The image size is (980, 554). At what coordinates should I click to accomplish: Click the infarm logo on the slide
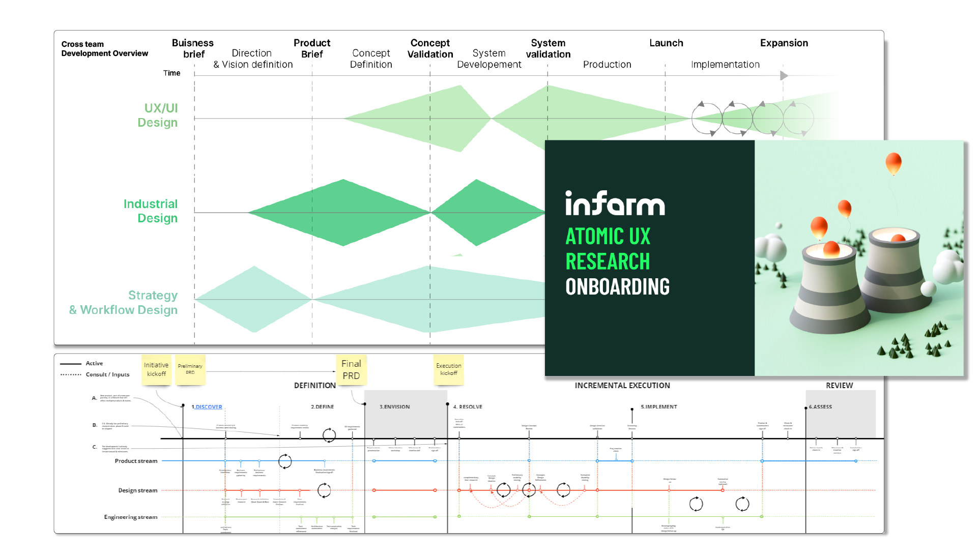coord(615,203)
